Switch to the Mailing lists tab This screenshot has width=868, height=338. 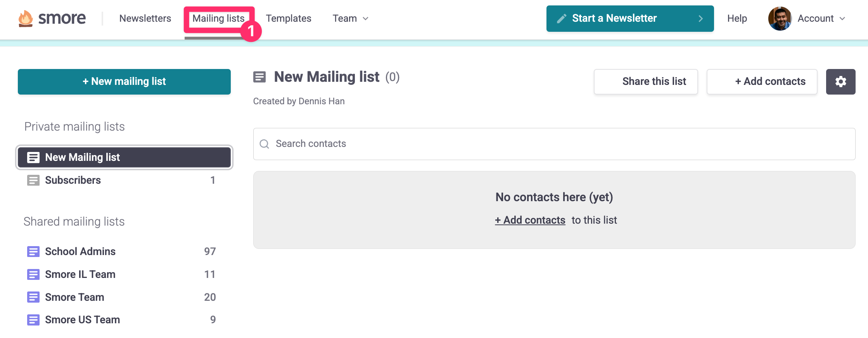pyautogui.click(x=218, y=19)
